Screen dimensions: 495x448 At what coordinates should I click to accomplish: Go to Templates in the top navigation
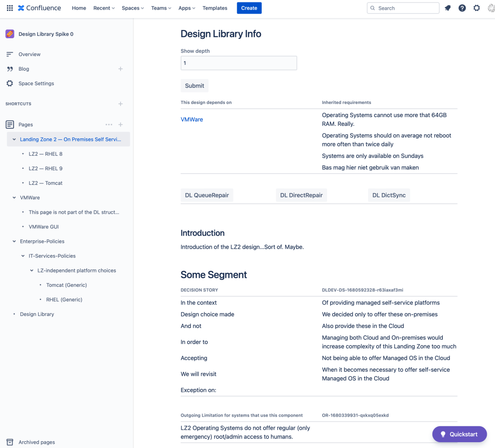point(215,8)
